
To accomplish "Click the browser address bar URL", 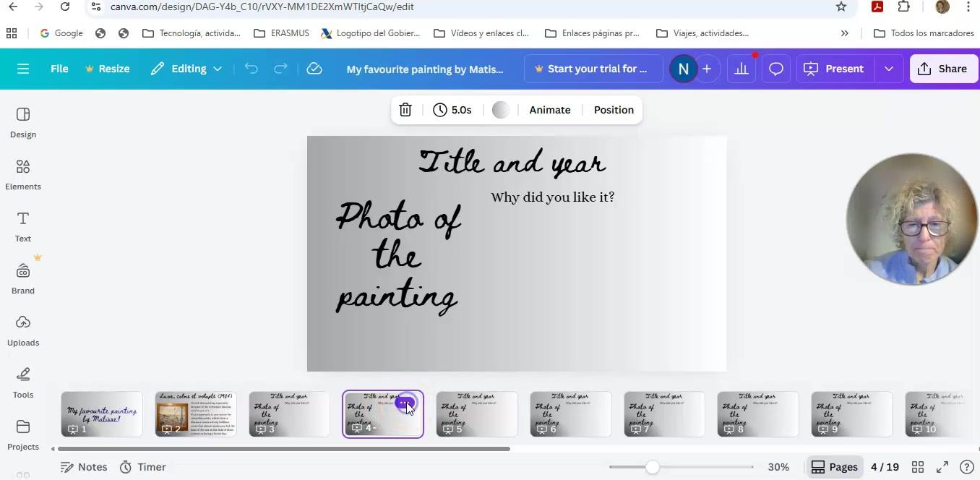I will [262, 7].
